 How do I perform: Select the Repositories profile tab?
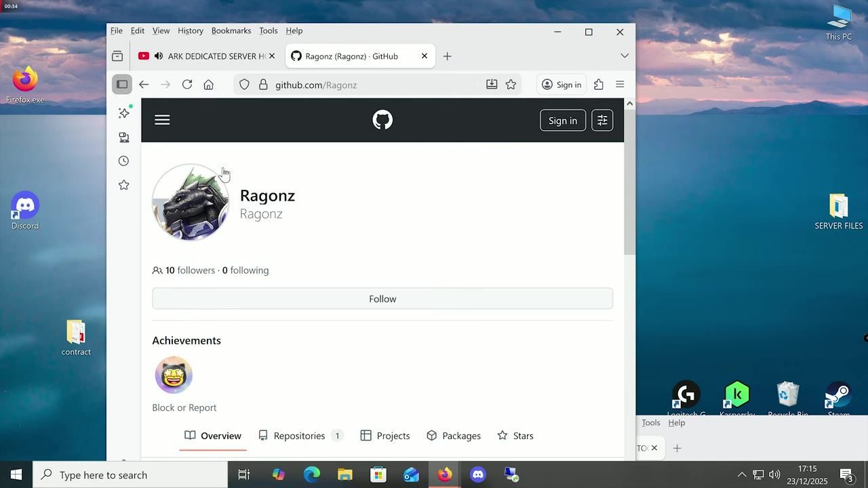click(300, 436)
